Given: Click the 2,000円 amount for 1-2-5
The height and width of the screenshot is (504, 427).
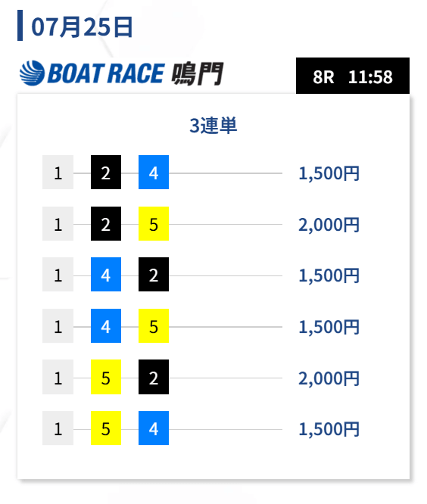Looking at the screenshot, I should click(329, 225).
